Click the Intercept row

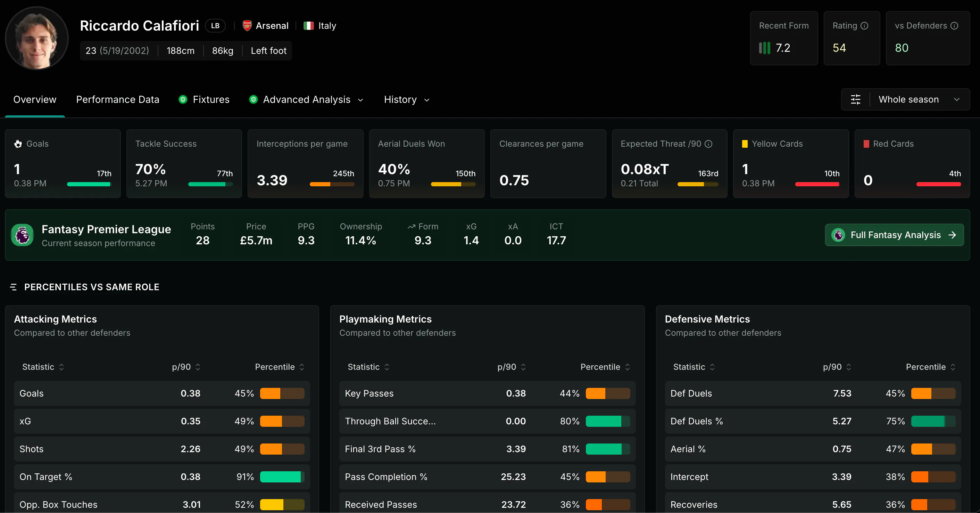813,477
